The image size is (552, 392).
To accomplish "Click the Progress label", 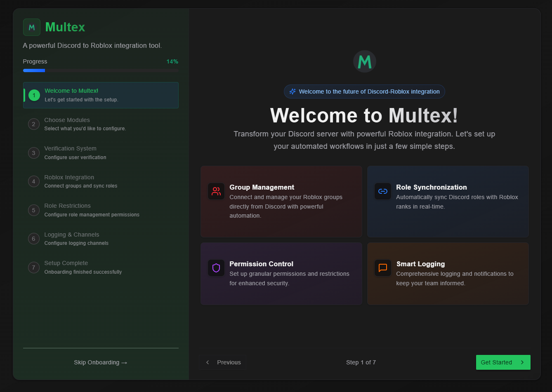I will 35,61.
